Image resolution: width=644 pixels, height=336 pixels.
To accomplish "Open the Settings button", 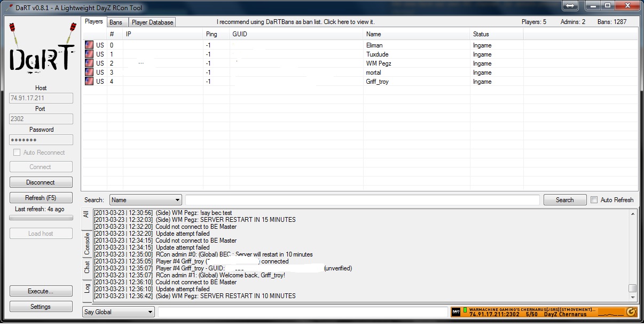I will (x=41, y=307).
